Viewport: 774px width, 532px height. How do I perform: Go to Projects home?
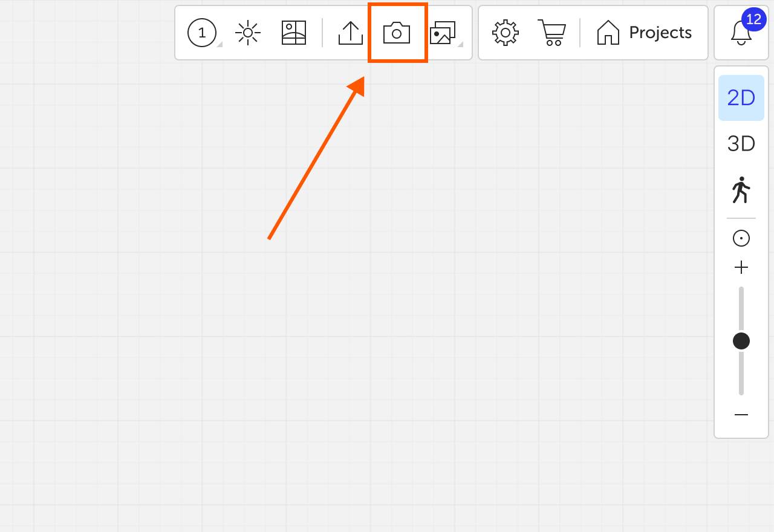(x=644, y=33)
